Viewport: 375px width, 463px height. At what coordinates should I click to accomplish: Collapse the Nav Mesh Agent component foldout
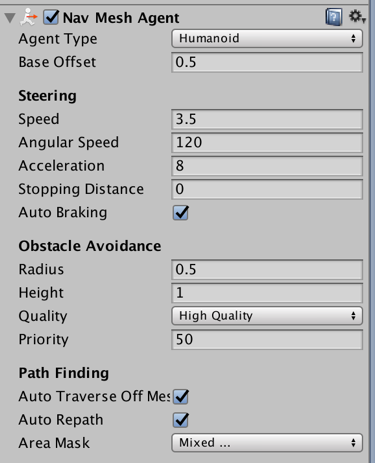(x=10, y=18)
